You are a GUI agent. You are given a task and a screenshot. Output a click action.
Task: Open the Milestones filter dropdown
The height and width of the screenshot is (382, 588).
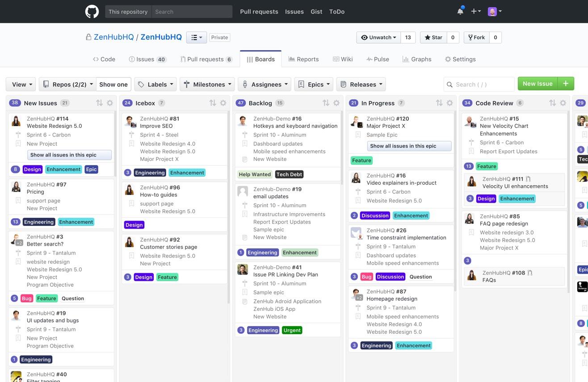point(207,84)
